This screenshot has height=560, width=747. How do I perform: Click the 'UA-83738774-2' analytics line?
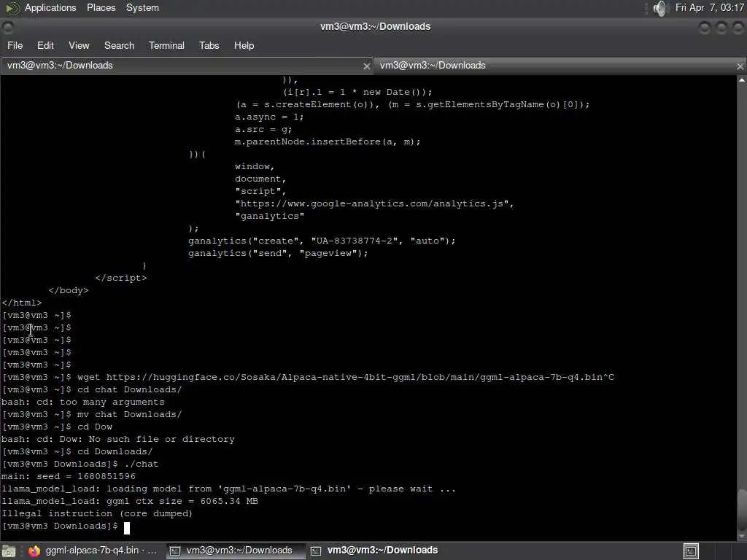(322, 241)
